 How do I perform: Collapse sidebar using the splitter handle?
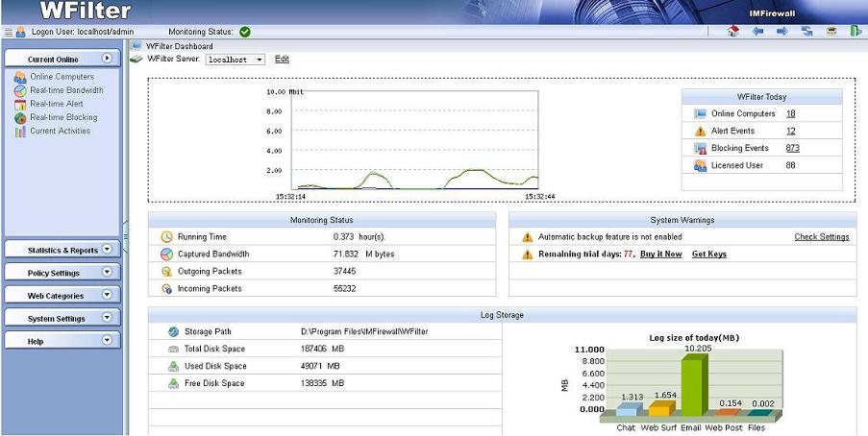point(125,236)
